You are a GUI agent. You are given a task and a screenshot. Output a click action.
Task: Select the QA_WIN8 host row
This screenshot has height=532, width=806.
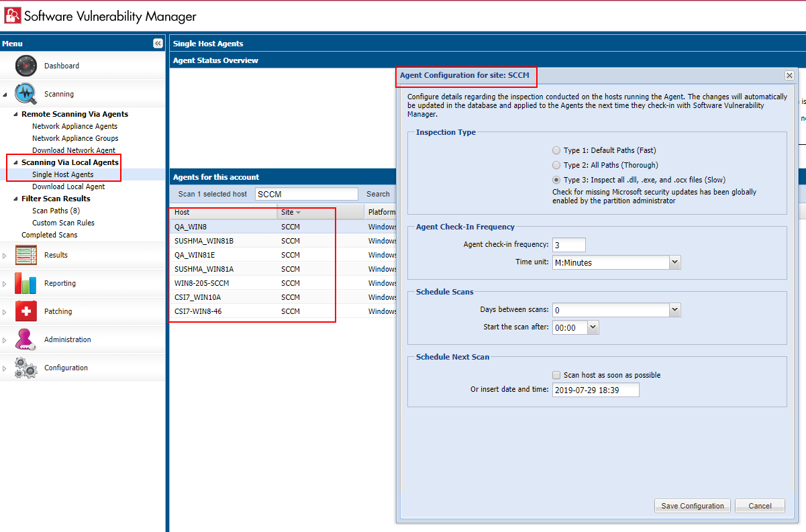[x=282, y=227]
